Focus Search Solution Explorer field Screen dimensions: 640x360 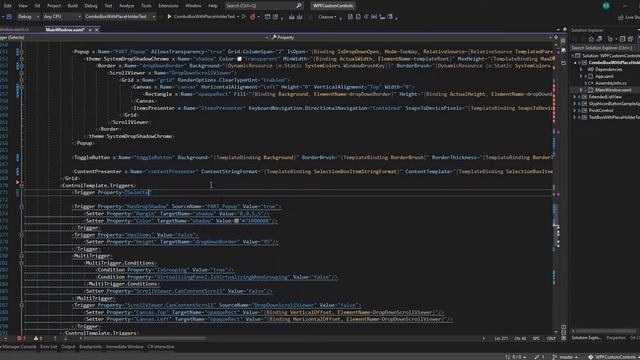(x=605, y=48)
